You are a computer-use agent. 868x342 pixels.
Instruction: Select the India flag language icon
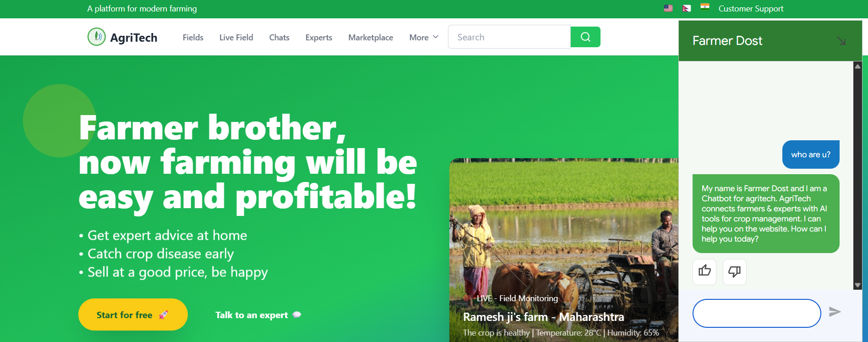(705, 7)
